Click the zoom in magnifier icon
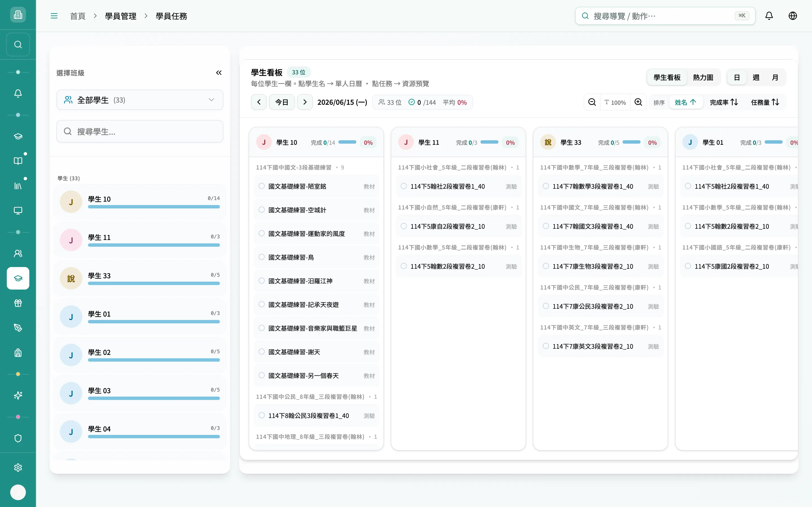Viewport: 812px width, 507px height. click(638, 102)
